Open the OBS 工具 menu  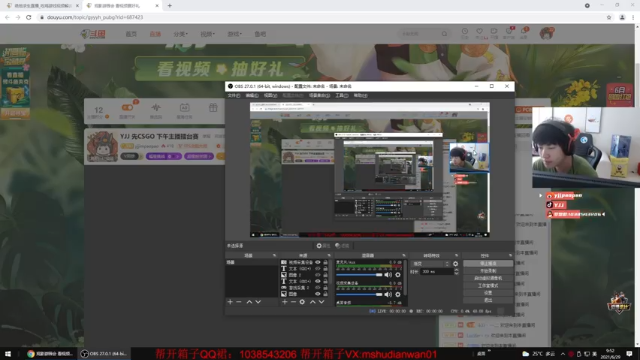tap(342, 96)
